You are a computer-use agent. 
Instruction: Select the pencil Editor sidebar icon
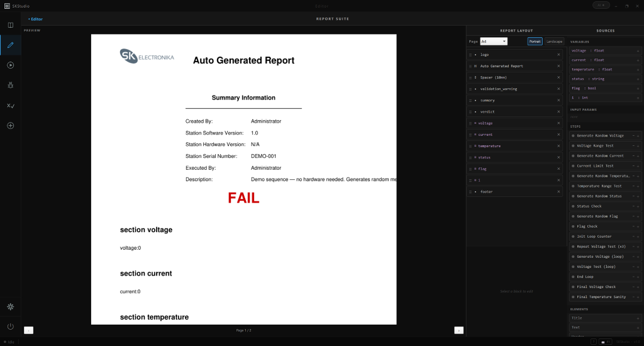coord(11,45)
